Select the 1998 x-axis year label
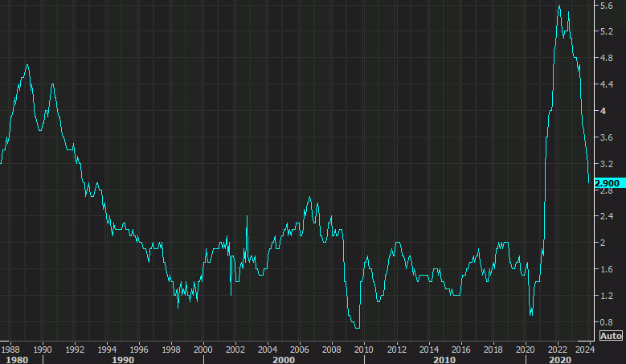The width and height of the screenshot is (626, 364). pos(170,350)
